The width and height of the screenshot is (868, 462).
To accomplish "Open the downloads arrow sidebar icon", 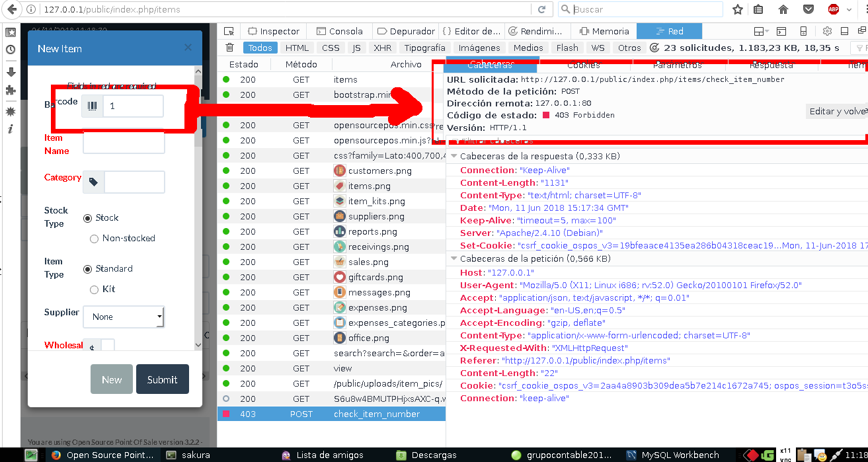I will click(11, 71).
